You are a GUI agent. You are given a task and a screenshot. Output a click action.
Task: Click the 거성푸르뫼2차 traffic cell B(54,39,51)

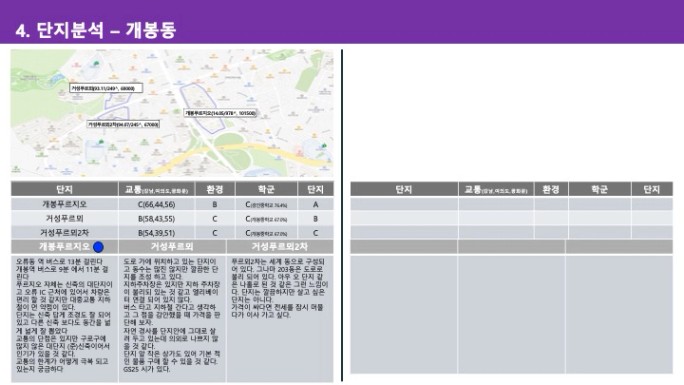(x=157, y=233)
